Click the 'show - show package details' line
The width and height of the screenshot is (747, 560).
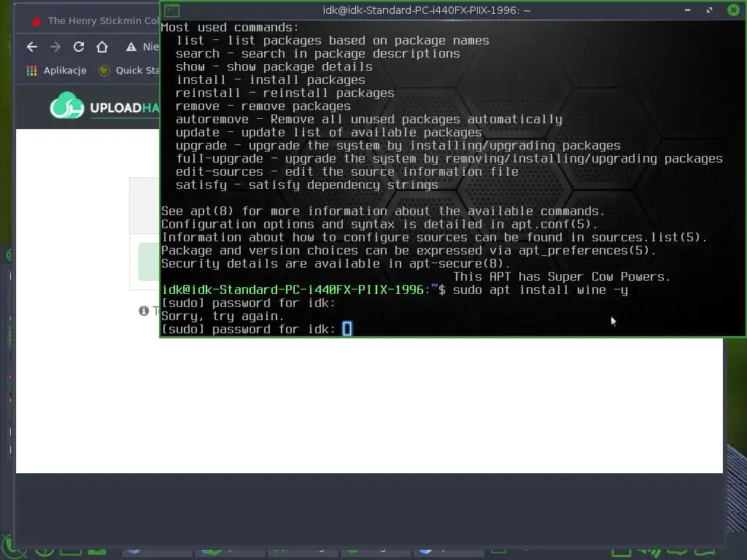274,66
